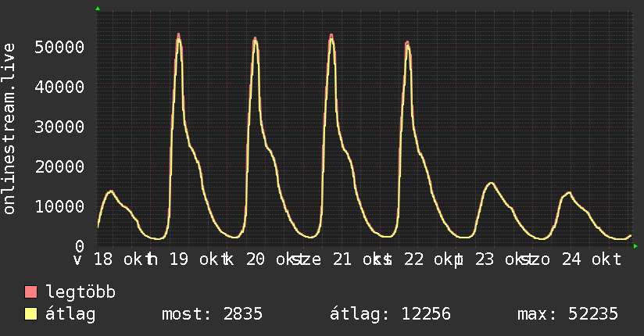
Task: Click the green arrow ending the x-axis
Action: tap(635, 246)
